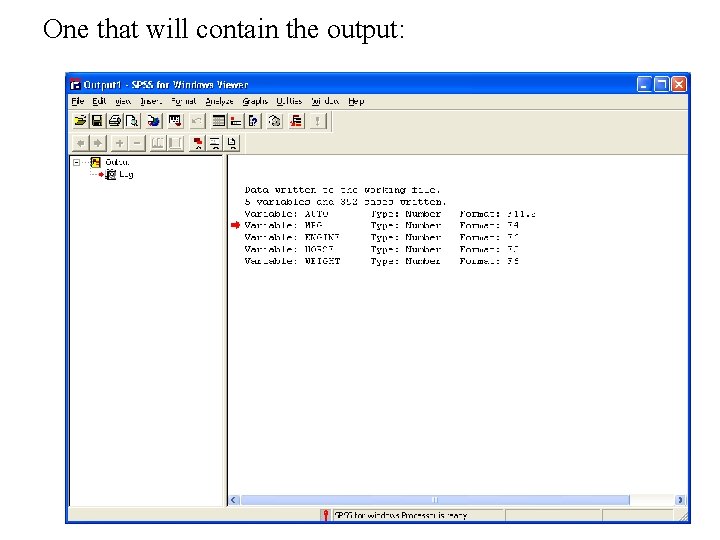Viewport: 720px width, 540px height.
Task: Collapse the Output tree node
Action: (77, 162)
